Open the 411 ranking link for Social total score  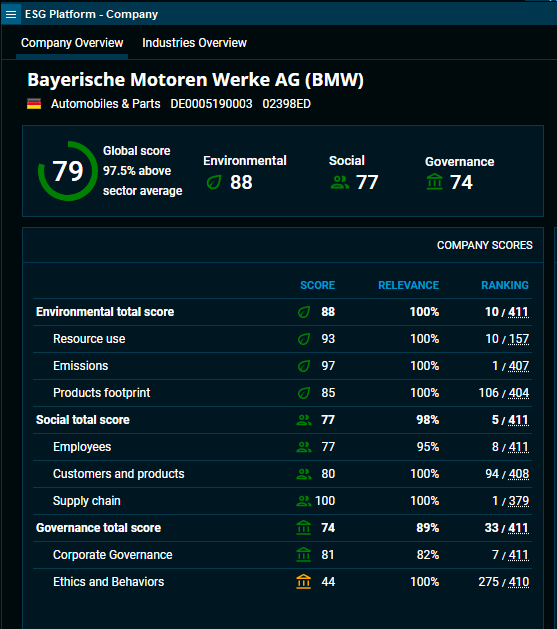click(x=518, y=420)
